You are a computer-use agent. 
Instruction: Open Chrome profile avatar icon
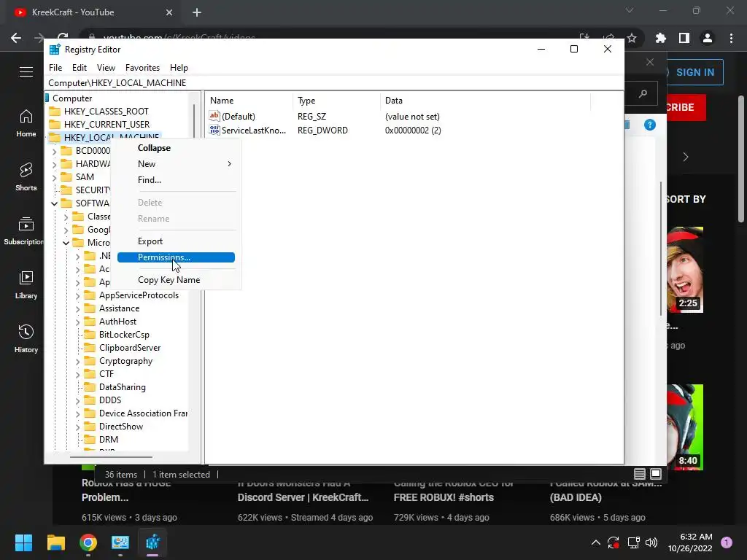pyautogui.click(x=708, y=38)
